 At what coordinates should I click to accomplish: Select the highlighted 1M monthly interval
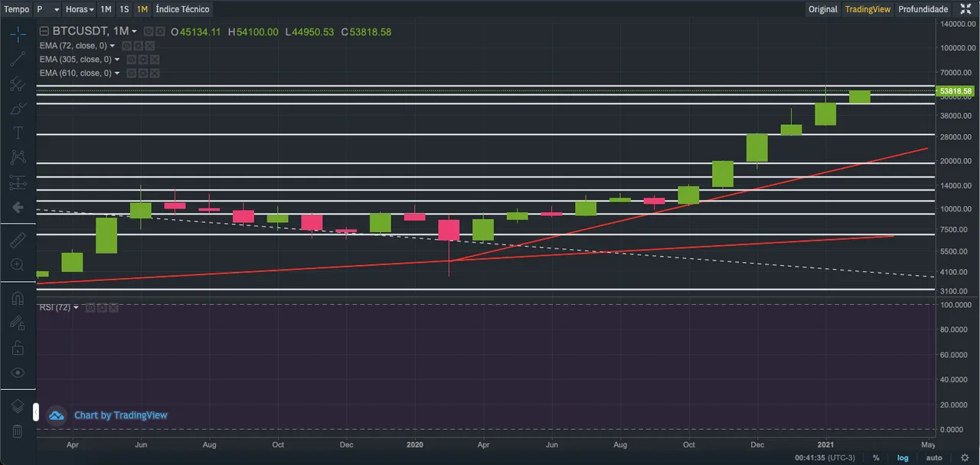[x=142, y=9]
